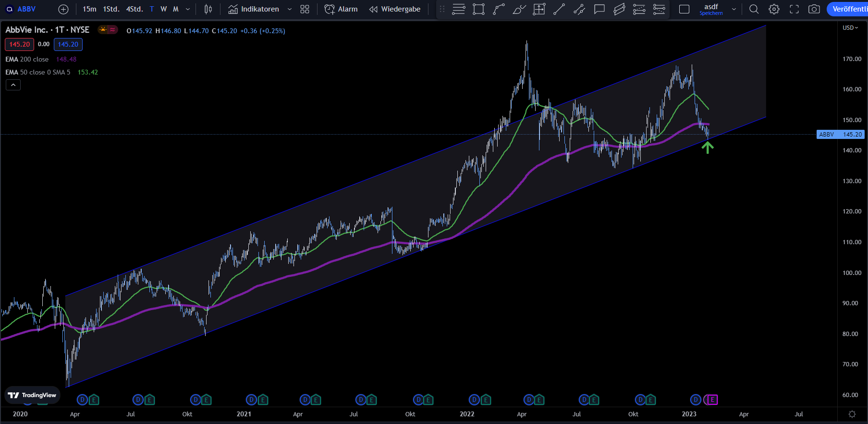Click the earnings marker near Okt 2020

pyautogui.click(x=207, y=399)
